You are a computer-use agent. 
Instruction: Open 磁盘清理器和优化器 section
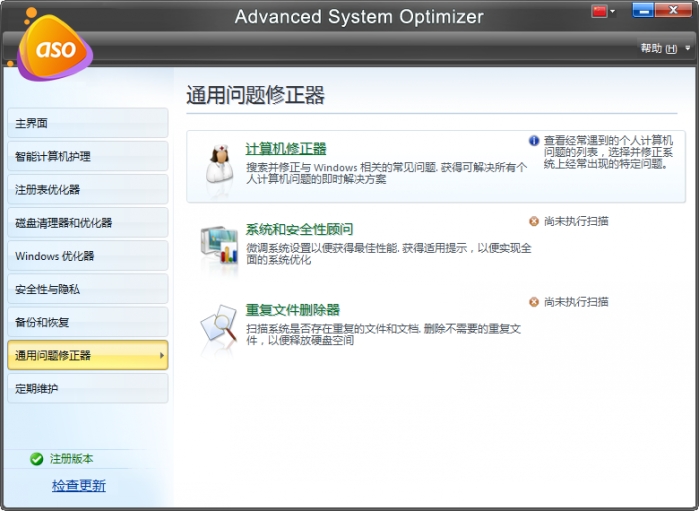point(88,223)
